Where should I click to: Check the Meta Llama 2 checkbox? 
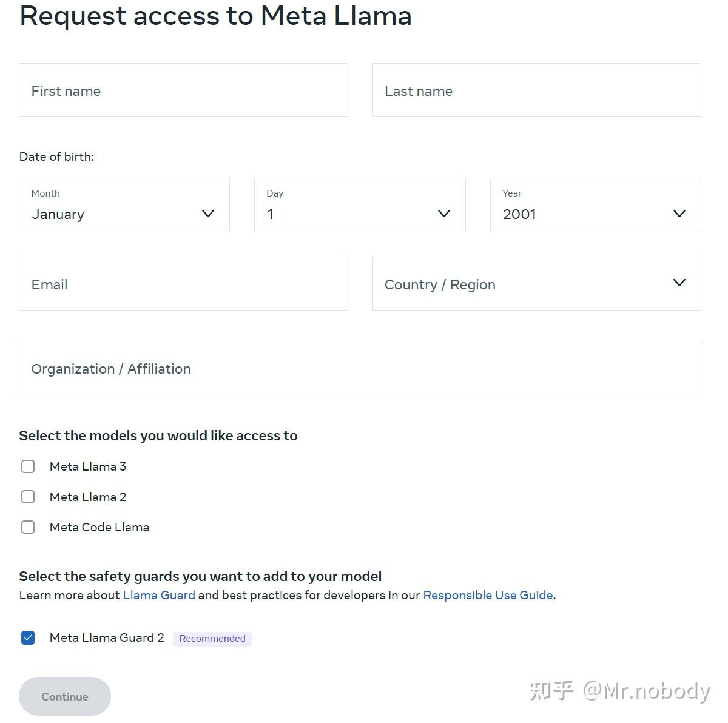(28, 497)
